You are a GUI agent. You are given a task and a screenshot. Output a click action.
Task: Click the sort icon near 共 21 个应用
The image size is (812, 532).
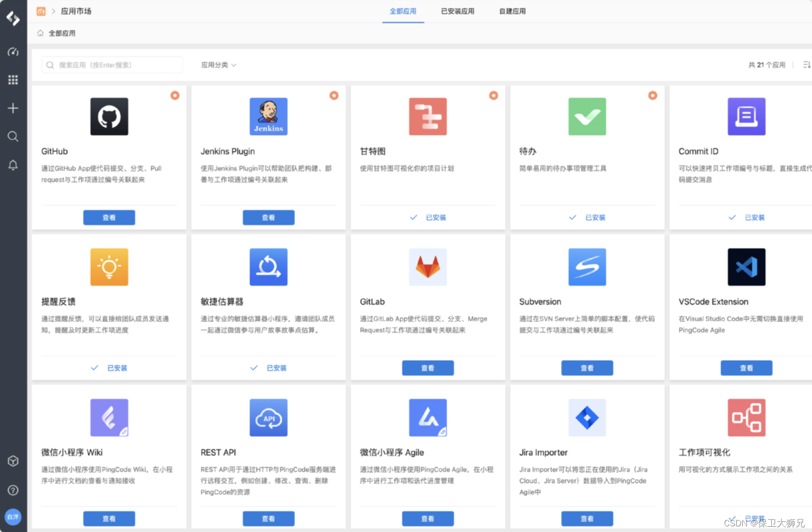pyautogui.click(x=806, y=64)
